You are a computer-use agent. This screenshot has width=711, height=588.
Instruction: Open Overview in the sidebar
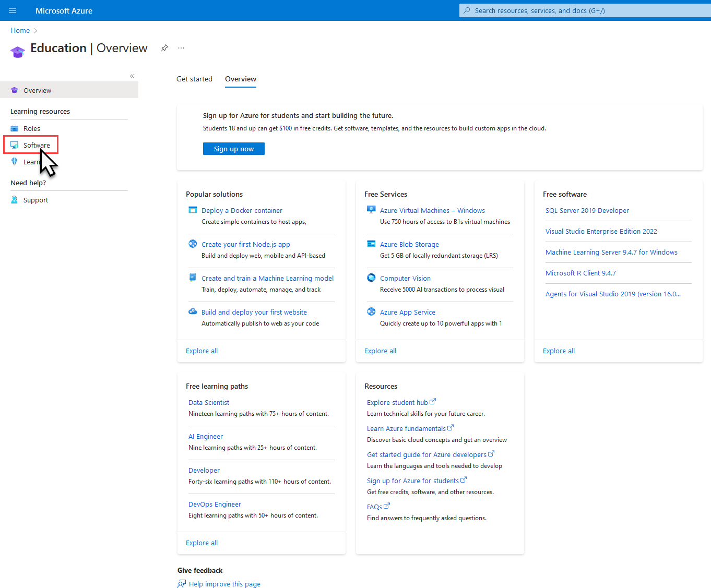[69, 90]
